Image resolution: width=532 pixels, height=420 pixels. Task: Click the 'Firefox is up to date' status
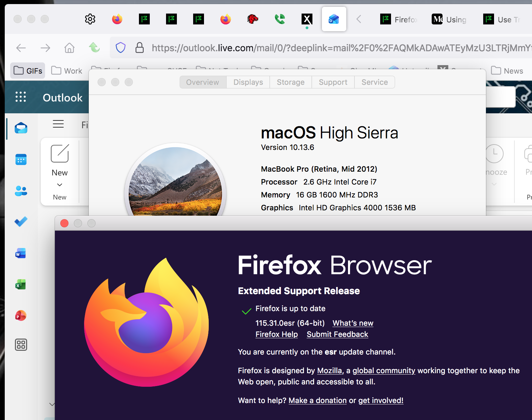[x=290, y=308]
